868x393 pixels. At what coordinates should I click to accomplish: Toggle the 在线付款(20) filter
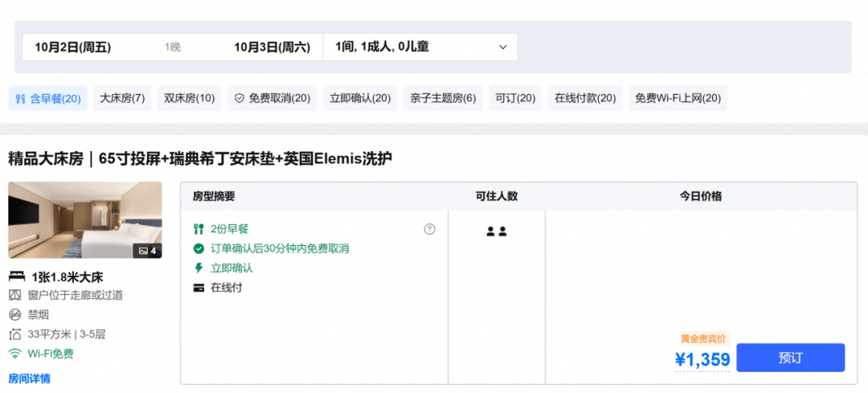(585, 99)
